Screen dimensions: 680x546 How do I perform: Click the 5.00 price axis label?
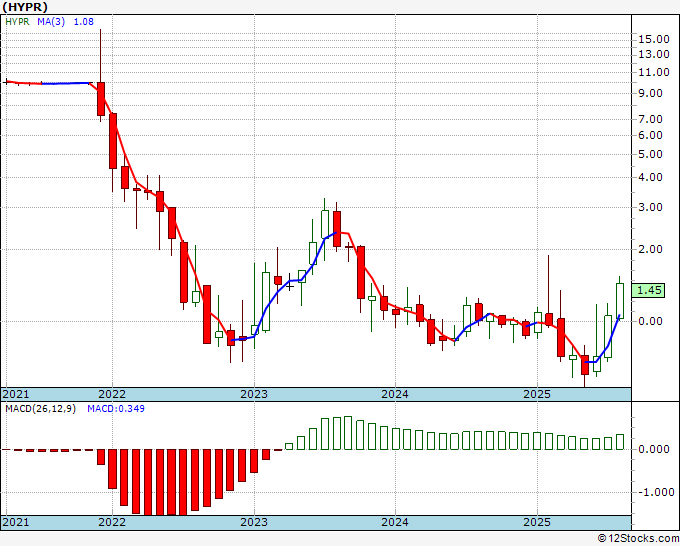coord(651,154)
